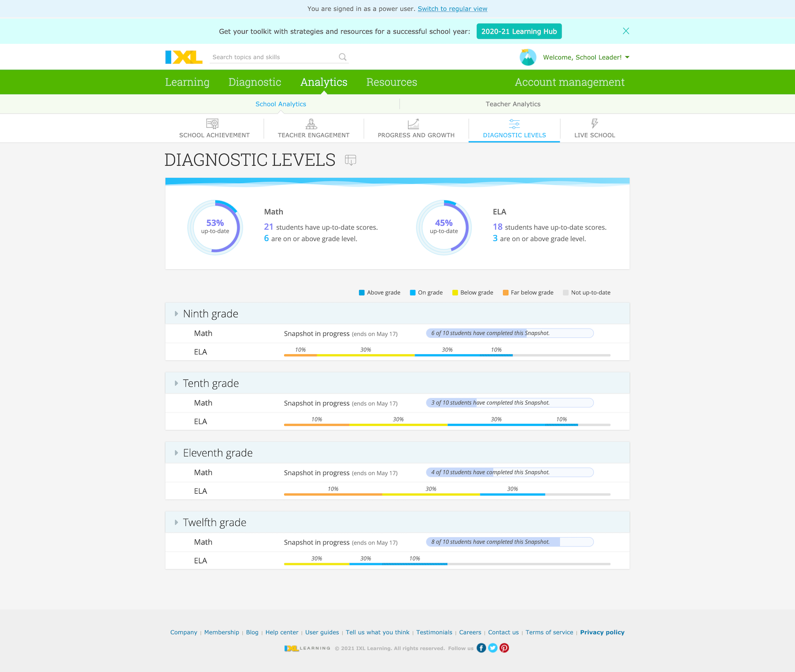Click the export icon beside Diagnostic Levels title

coord(351,160)
